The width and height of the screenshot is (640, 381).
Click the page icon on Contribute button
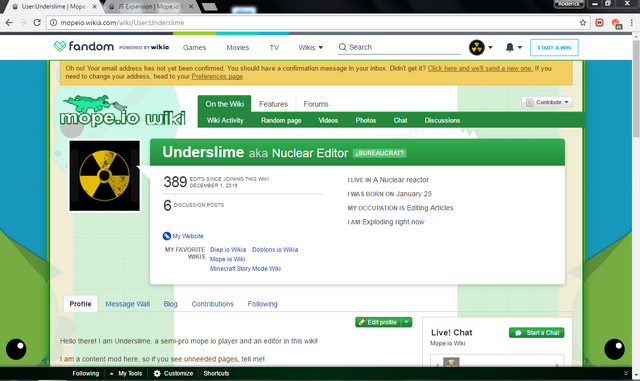click(x=530, y=102)
